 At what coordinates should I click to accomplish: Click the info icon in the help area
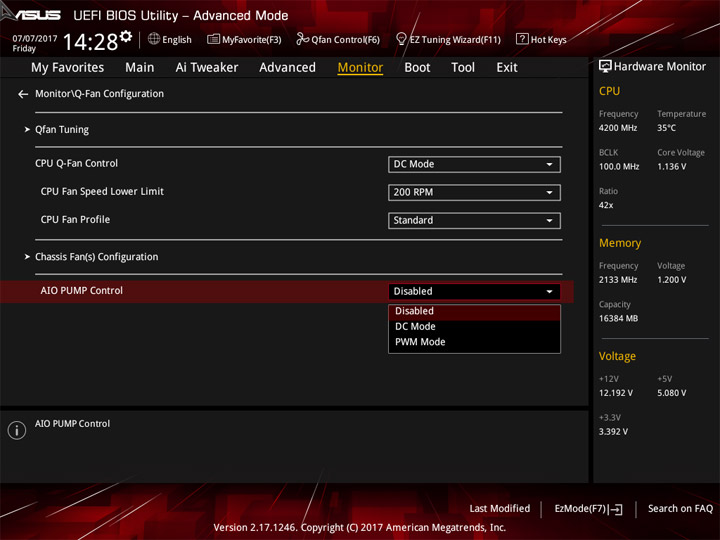pyautogui.click(x=17, y=430)
